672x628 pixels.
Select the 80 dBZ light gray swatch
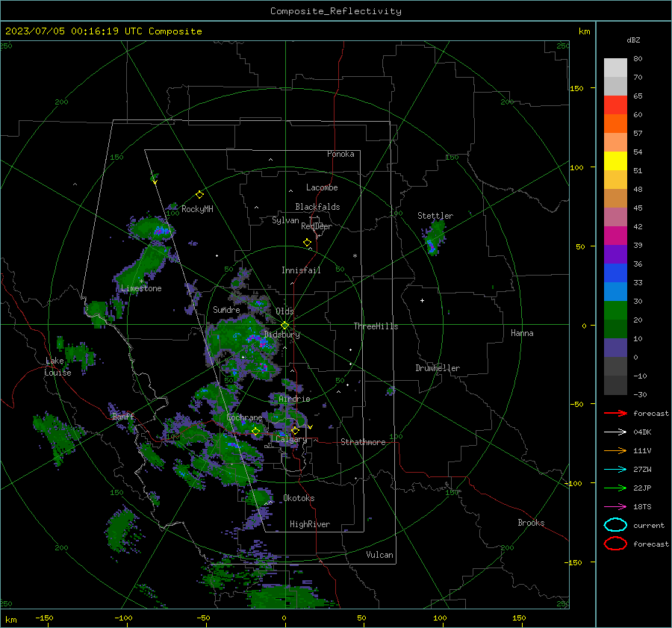[x=615, y=67]
